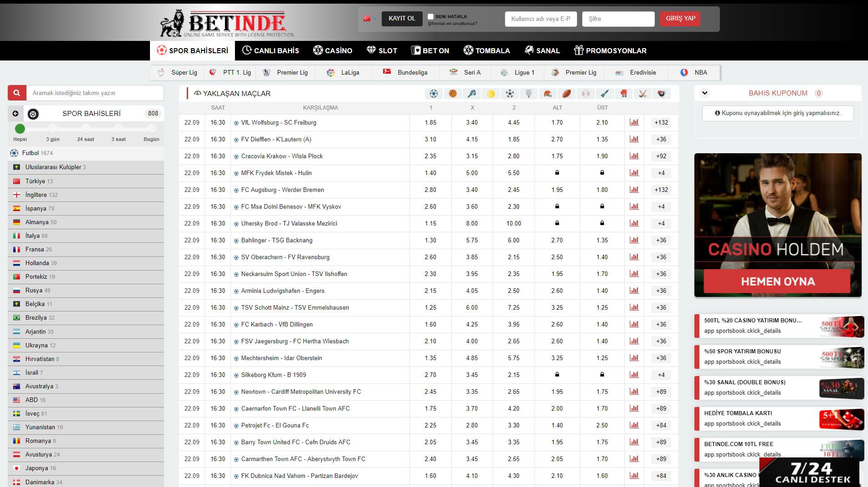Pick the boxing glove sport filter

point(624,94)
